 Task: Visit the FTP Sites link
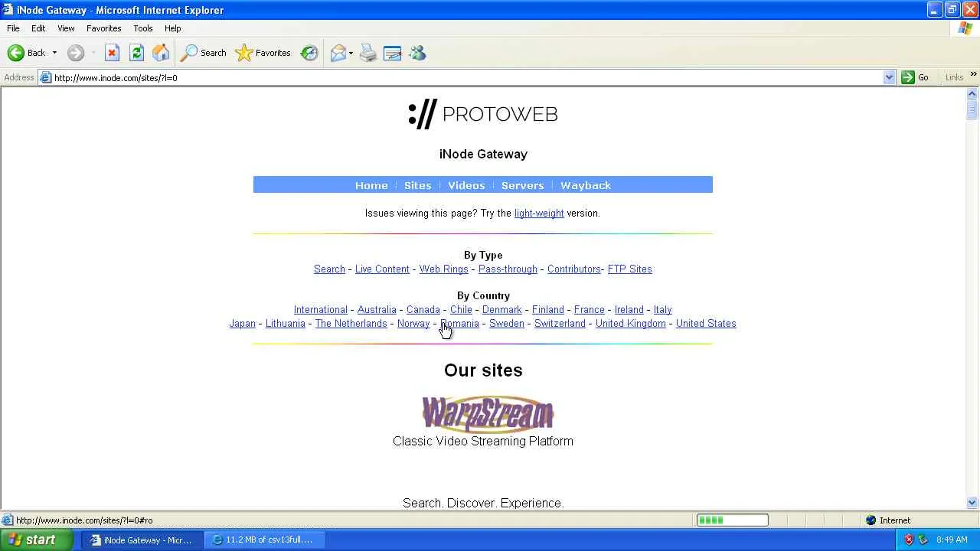(x=629, y=269)
